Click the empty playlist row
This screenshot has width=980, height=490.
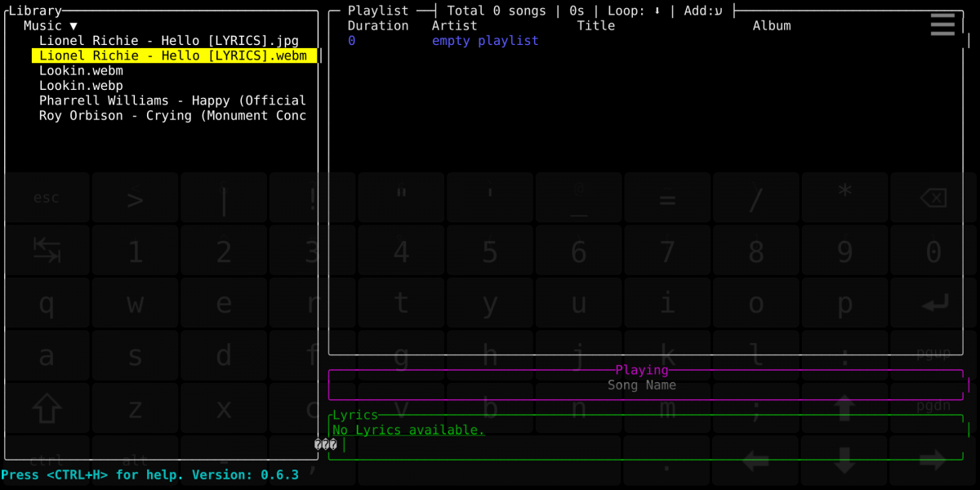485,41
